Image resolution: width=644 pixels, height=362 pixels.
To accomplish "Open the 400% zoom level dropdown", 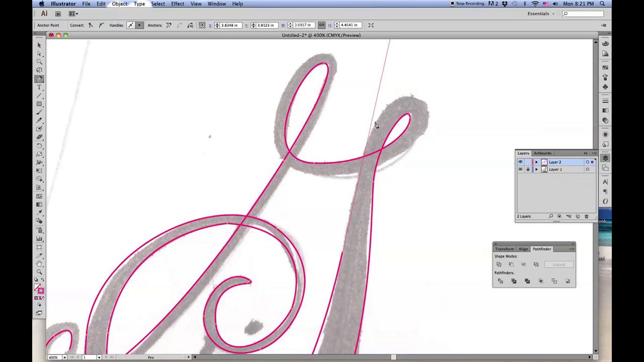I will tap(64, 357).
